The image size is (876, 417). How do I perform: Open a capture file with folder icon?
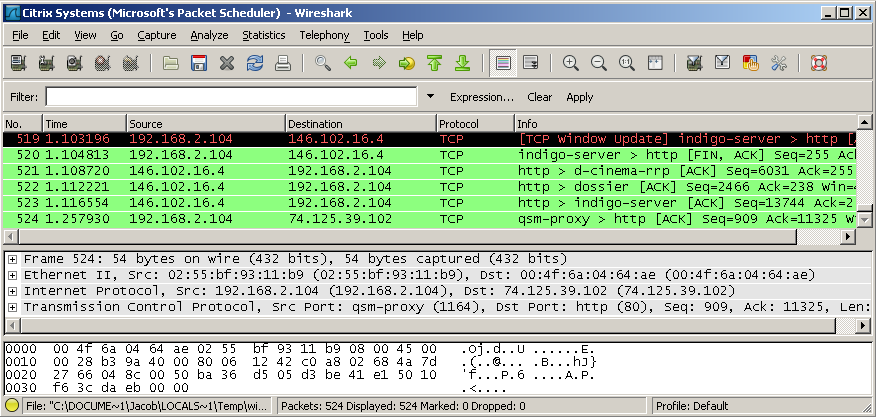171,63
